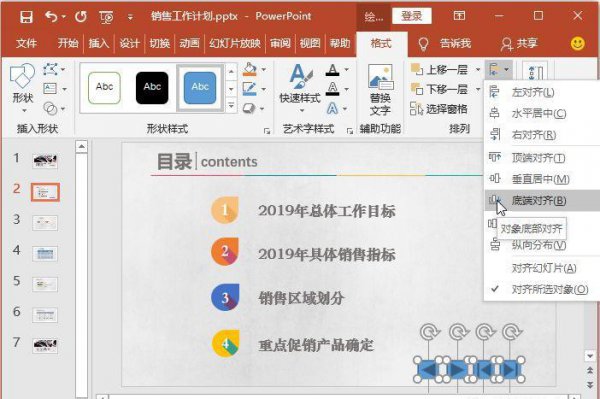600x399 pixels.
Task: Choose 纵向分布(V) from align menu
Action: [x=542, y=245]
